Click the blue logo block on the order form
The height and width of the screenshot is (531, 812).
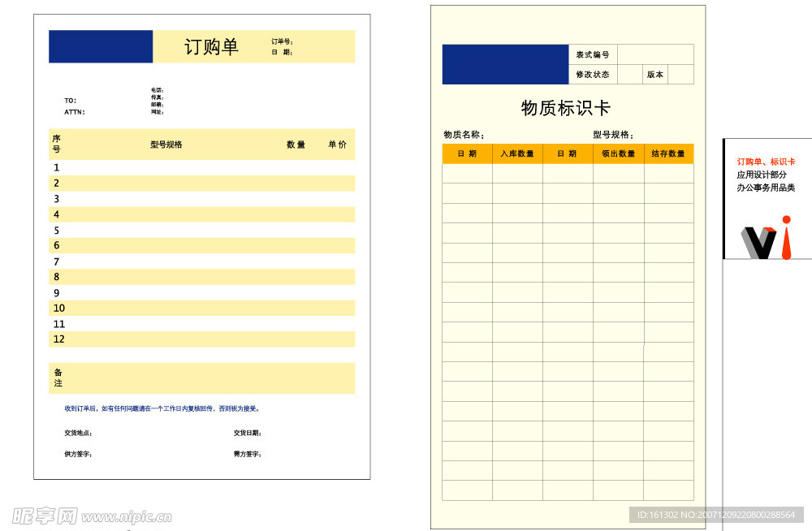(x=101, y=46)
